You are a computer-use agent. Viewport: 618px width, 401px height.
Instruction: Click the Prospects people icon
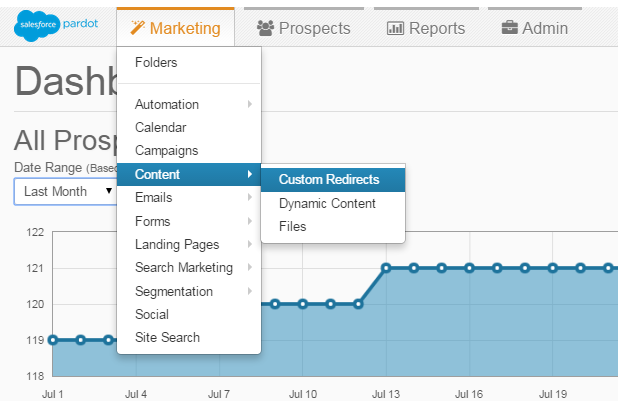pyautogui.click(x=265, y=28)
